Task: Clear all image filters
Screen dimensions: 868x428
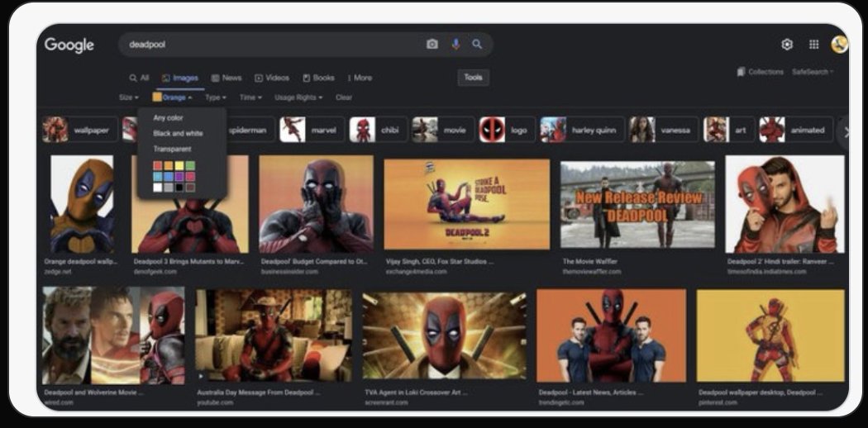Action: [344, 97]
